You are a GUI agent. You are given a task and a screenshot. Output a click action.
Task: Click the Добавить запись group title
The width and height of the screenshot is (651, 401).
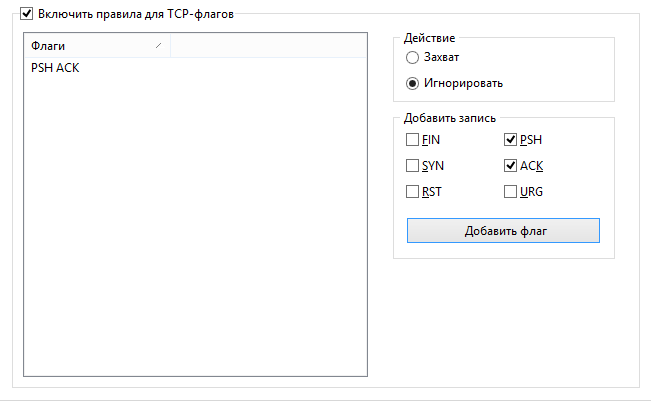pos(449,117)
